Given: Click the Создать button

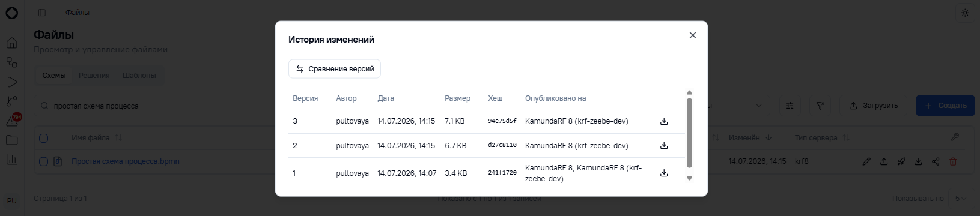Looking at the screenshot, I should point(945,106).
